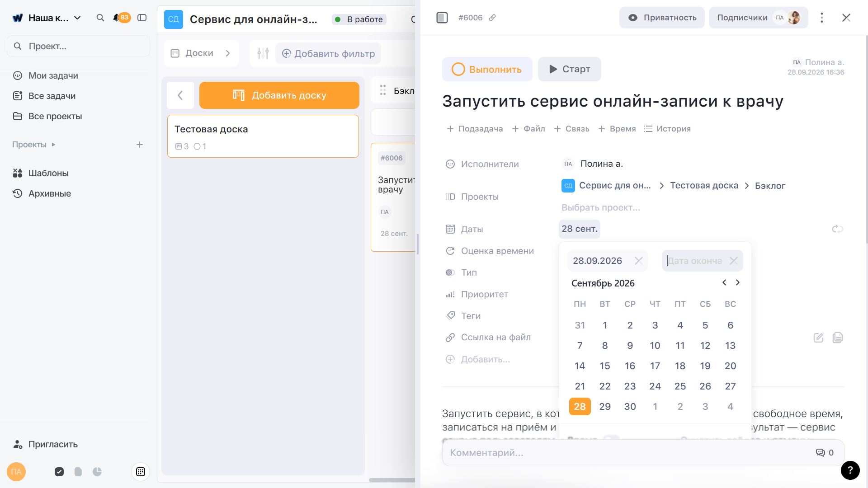This screenshot has height=488, width=868.
Task: Open the help question mark button
Action: click(x=850, y=470)
